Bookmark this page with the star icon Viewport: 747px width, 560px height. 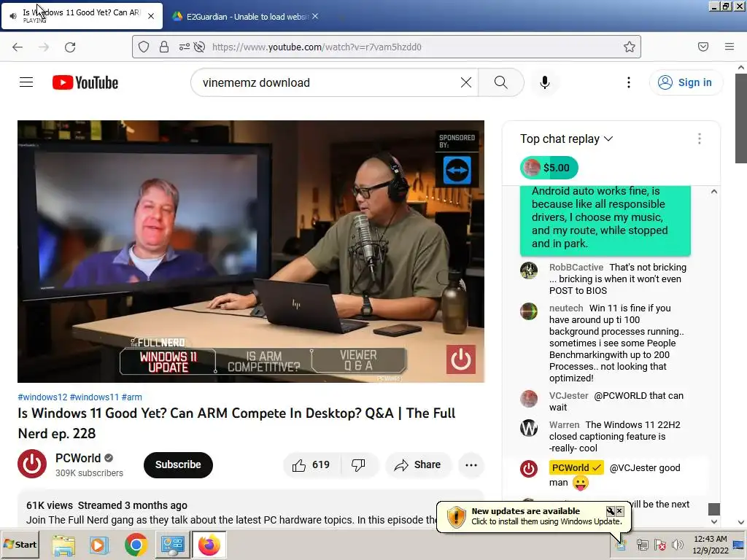coord(630,47)
